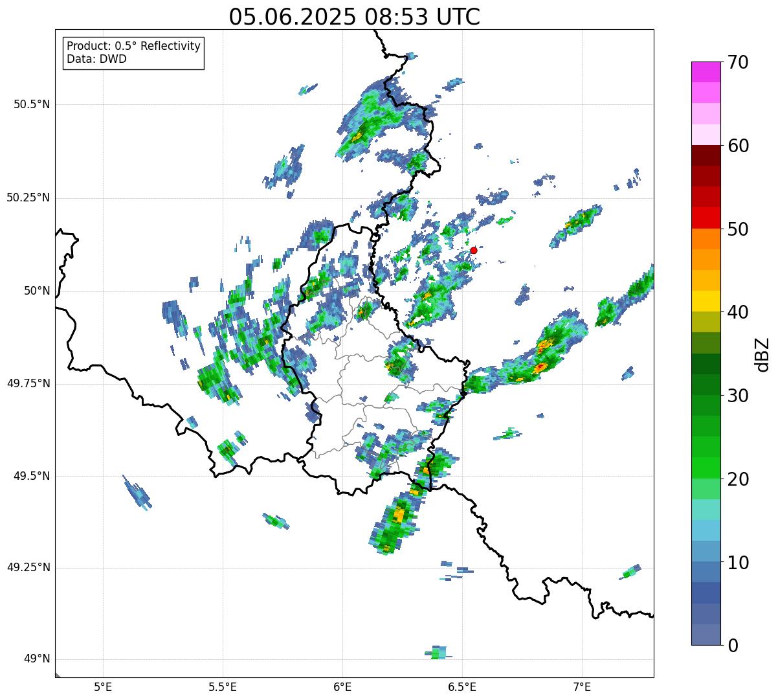
Task: Click the colorbar tick label 30
Action: click(739, 396)
